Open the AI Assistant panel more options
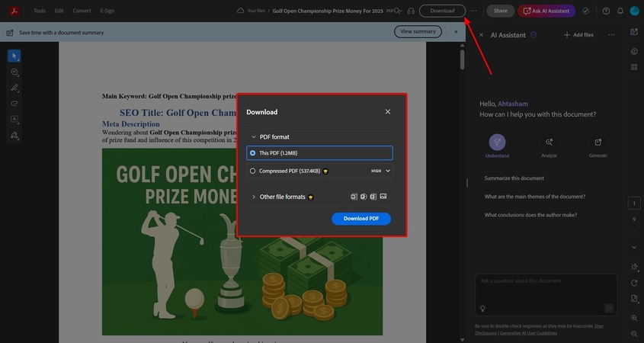 click(611, 35)
